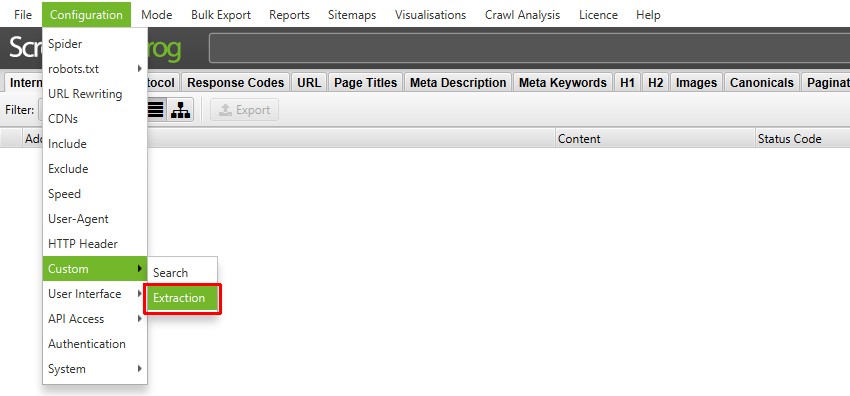Click the URL address bar field

[529, 48]
